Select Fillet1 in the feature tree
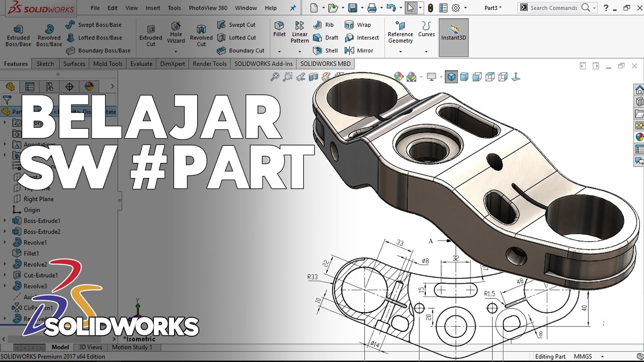 [26, 253]
